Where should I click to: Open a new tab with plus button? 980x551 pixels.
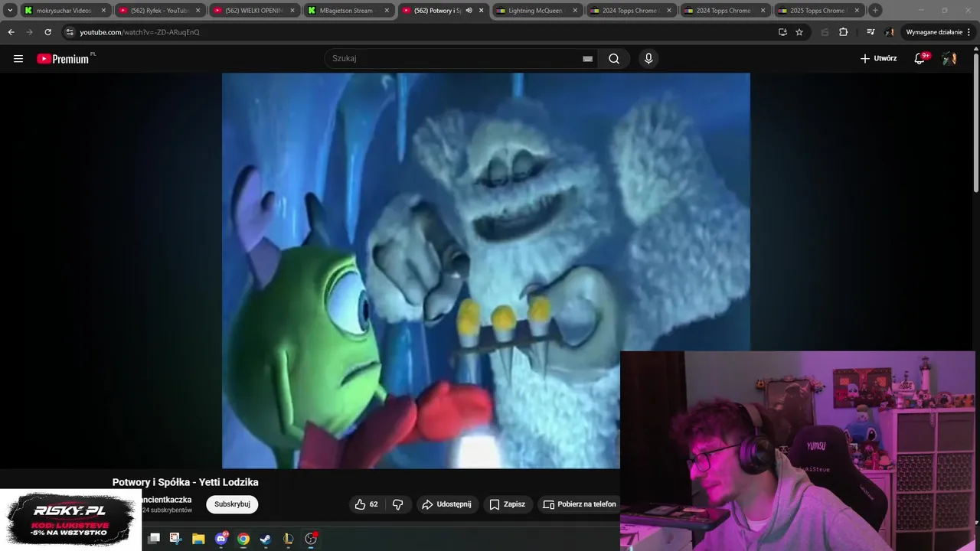point(875,11)
